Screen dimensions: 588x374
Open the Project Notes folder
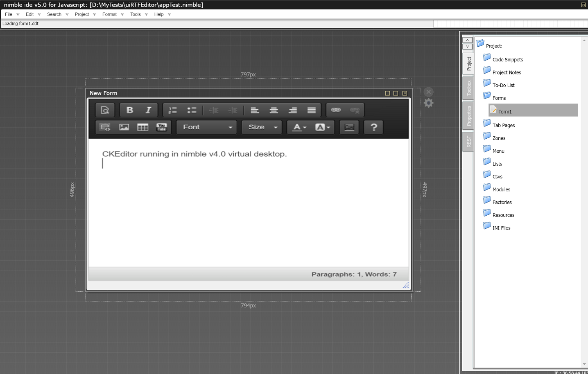(x=502, y=72)
